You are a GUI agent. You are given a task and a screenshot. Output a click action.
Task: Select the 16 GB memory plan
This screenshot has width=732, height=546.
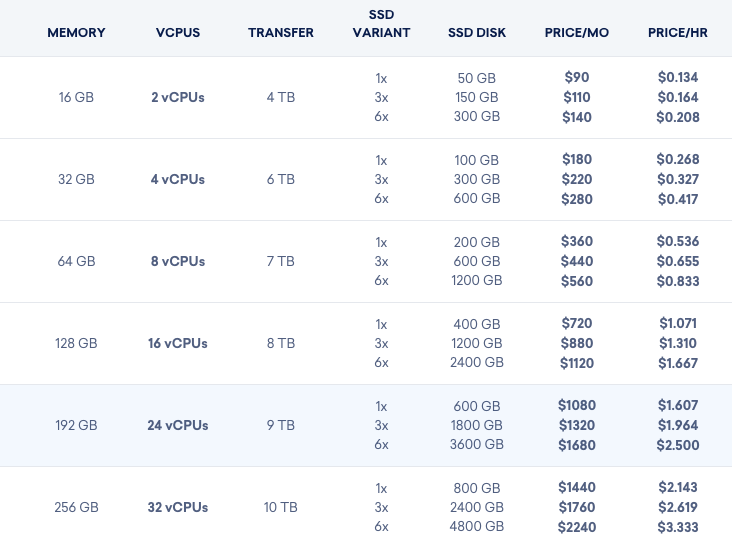click(x=76, y=97)
